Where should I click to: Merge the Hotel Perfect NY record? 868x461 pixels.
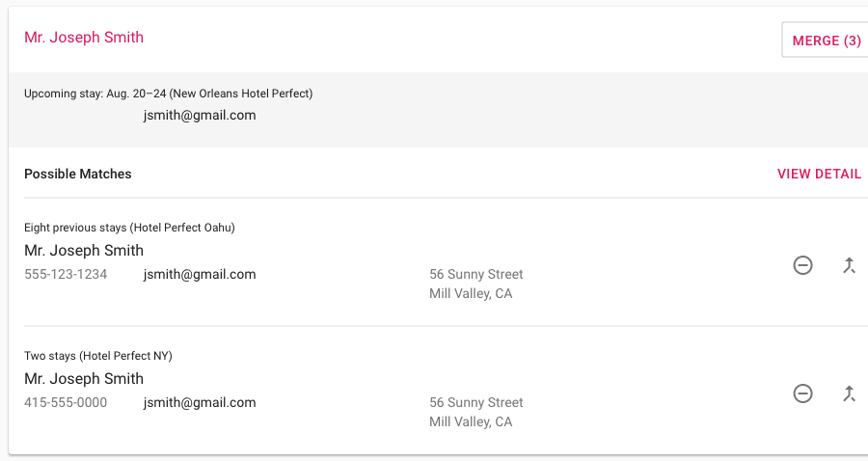tap(849, 393)
